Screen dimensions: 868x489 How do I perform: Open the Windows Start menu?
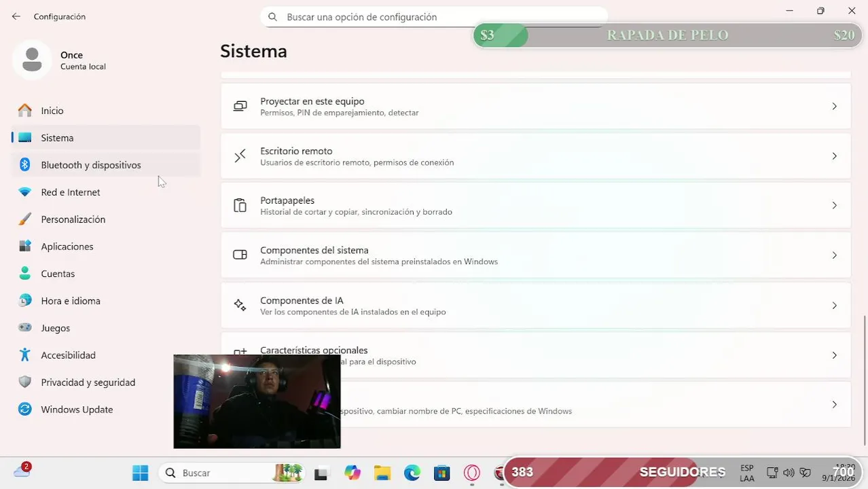[141, 473]
